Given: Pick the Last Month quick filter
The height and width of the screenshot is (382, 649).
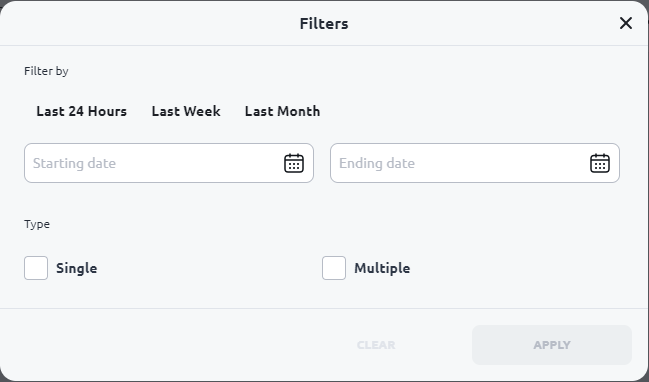Looking at the screenshot, I should point(282,111).
